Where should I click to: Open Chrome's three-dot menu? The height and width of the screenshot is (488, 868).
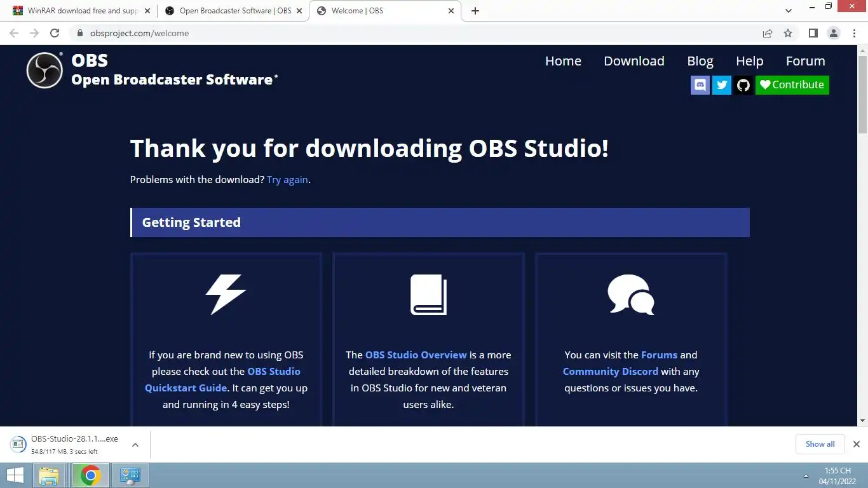854,33
